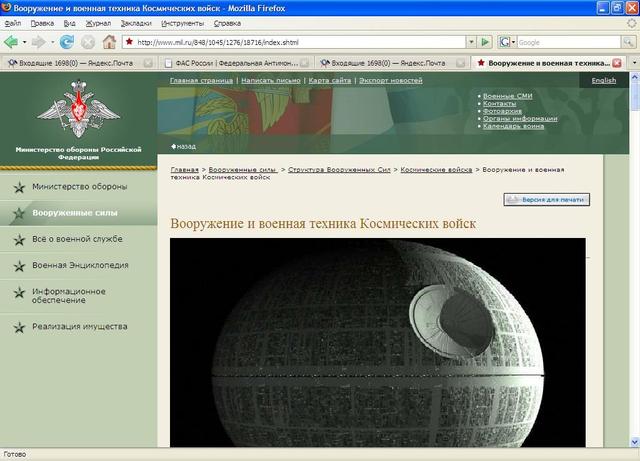The height and width of the screenshot is (461, 640).
Task: Click the Stop loading icon
Action: click(87, 42)
